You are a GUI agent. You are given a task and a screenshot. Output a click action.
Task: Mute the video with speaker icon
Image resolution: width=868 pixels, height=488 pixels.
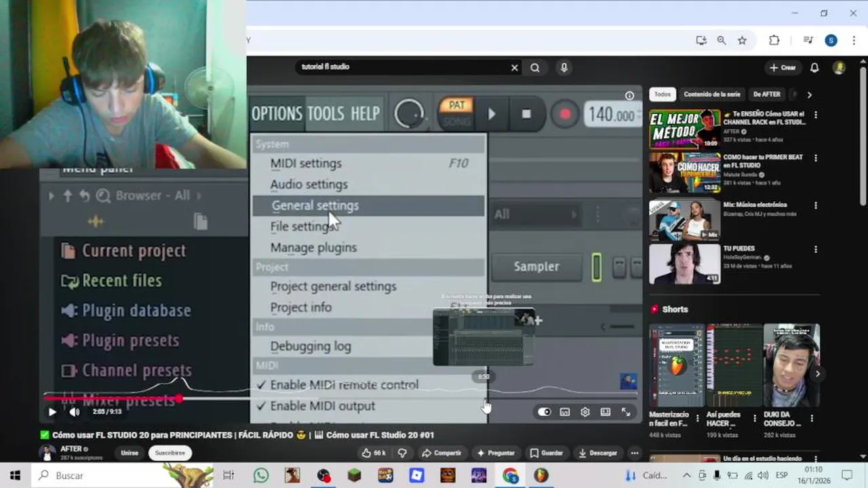[x=75, y=411]
